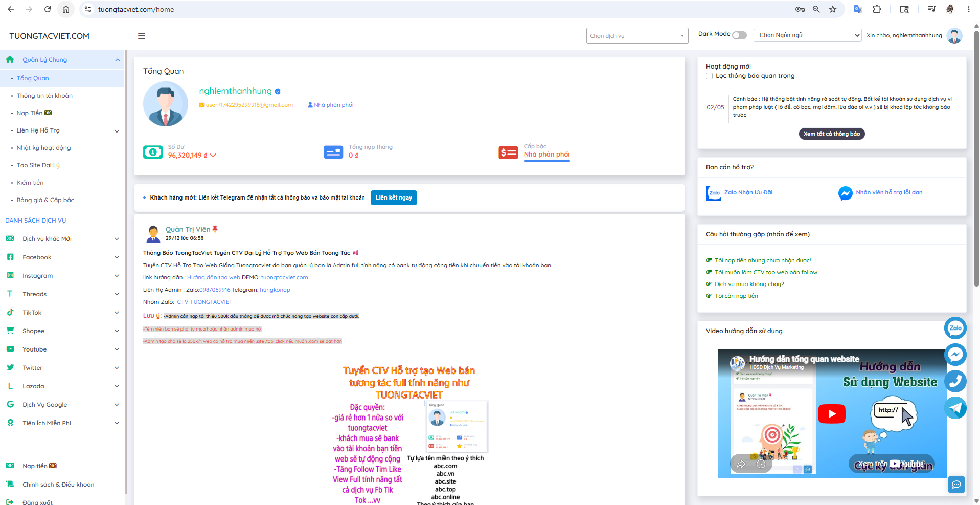Click the balance amount dropdown arrow
The height and width of the screenshot is (505, 980).
coord(213,155)
